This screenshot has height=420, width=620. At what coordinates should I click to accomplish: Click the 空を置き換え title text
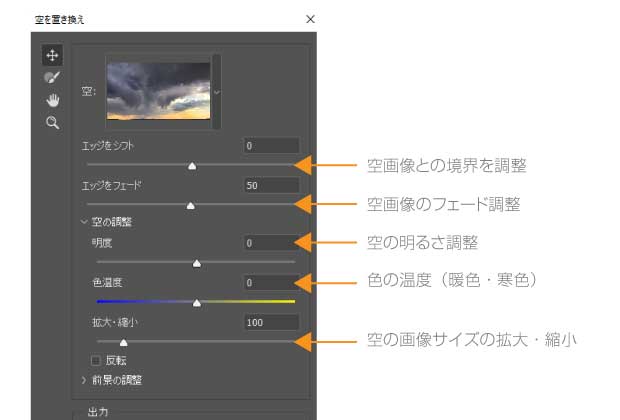(x=59, y=19)
